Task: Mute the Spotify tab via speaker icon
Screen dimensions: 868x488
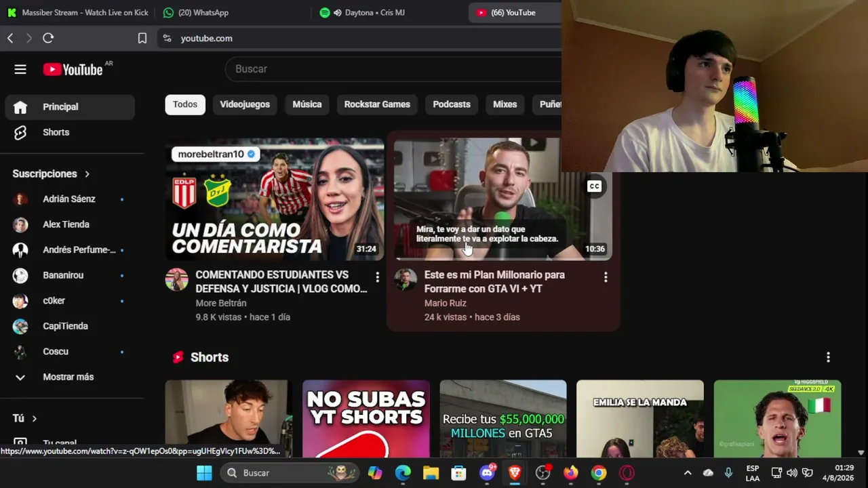Action: coord(338,12)
